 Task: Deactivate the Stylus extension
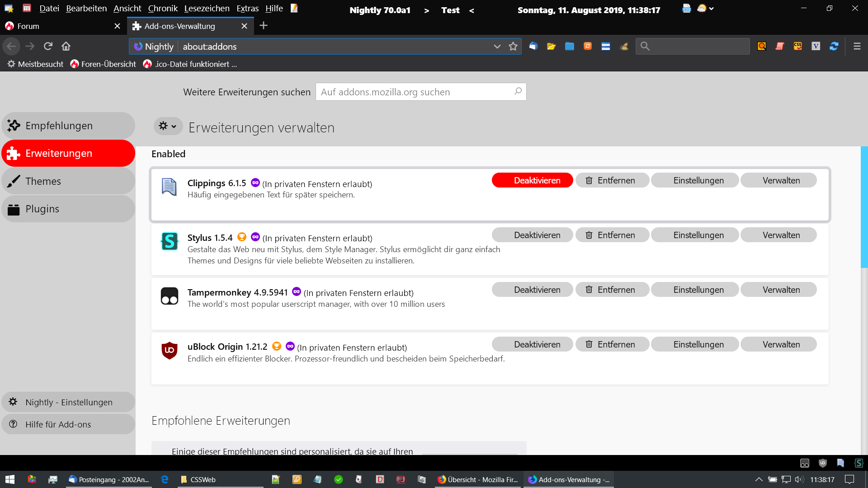(532, 235)
